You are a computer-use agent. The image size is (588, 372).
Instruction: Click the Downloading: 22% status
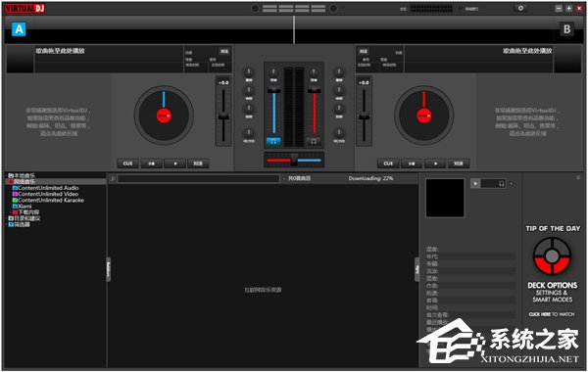370,178
